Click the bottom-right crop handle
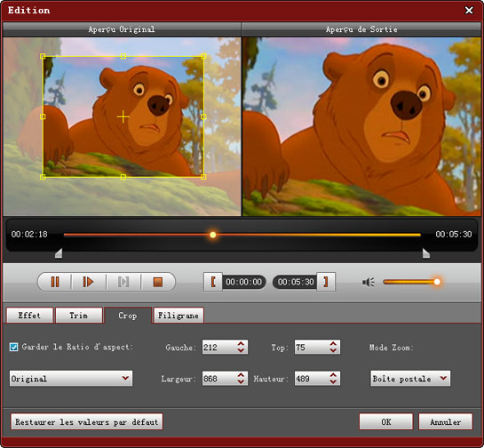The image size is (484, 448). 203,177
